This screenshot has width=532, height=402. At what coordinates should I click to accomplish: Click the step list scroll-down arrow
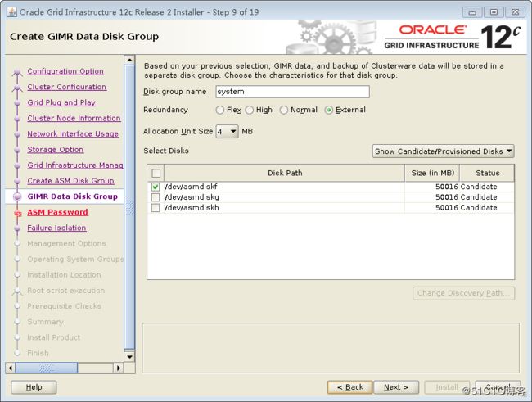click(x=129, y=356)
